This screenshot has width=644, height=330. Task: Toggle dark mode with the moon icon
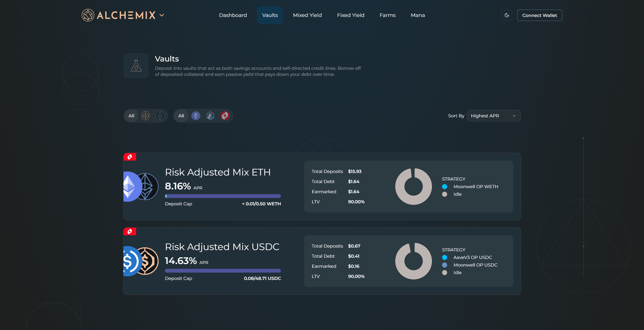click(x=507, y=15)
